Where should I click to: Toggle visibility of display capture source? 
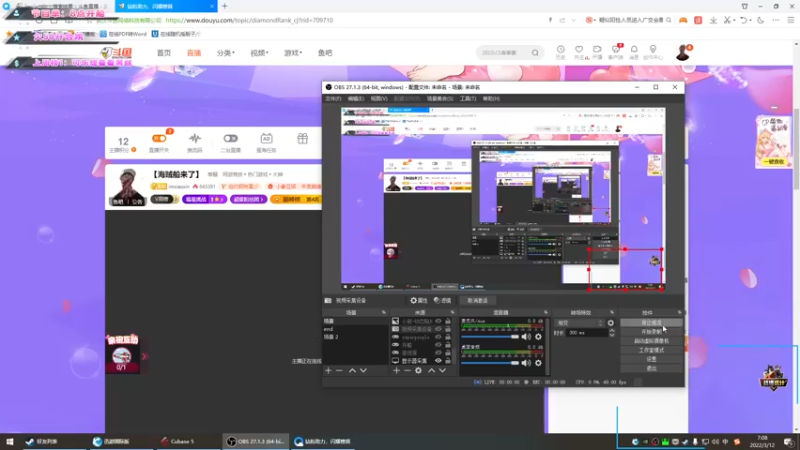tap(438, 361)
